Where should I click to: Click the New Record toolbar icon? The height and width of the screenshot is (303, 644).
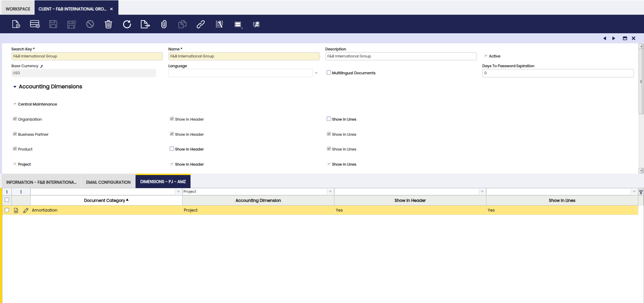pyautogui.click(x=16, y=24)
